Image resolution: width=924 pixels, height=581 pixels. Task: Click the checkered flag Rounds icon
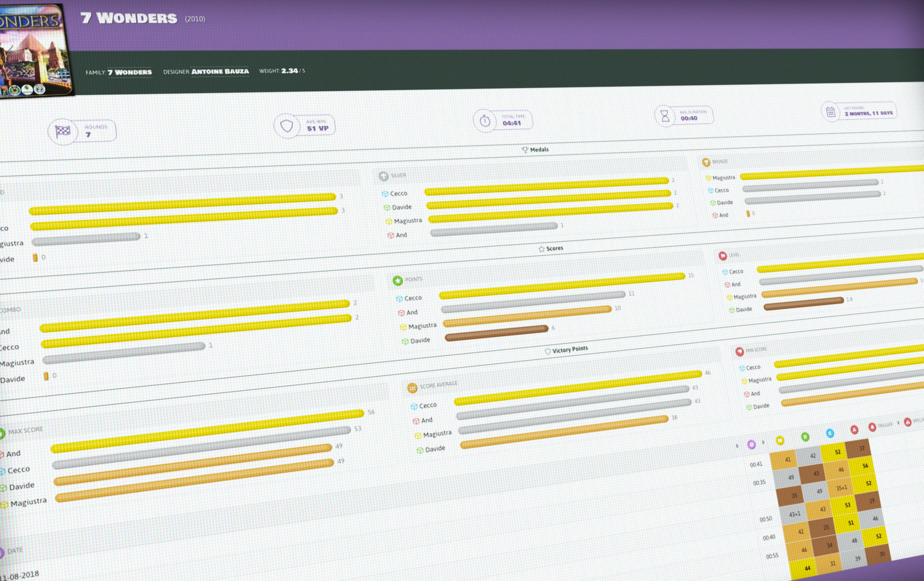point(63,132)
